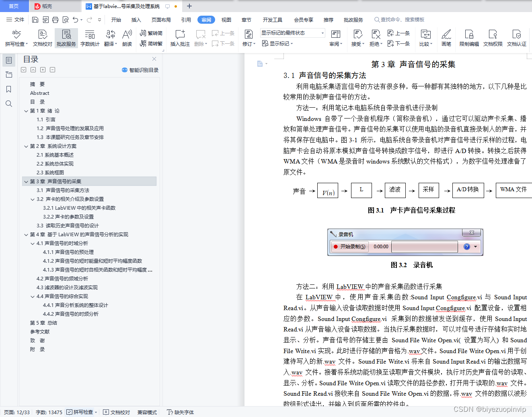Insert a comment with 插入批注
Viewport: 532px width, 417px height.
[x=180, y=38]
